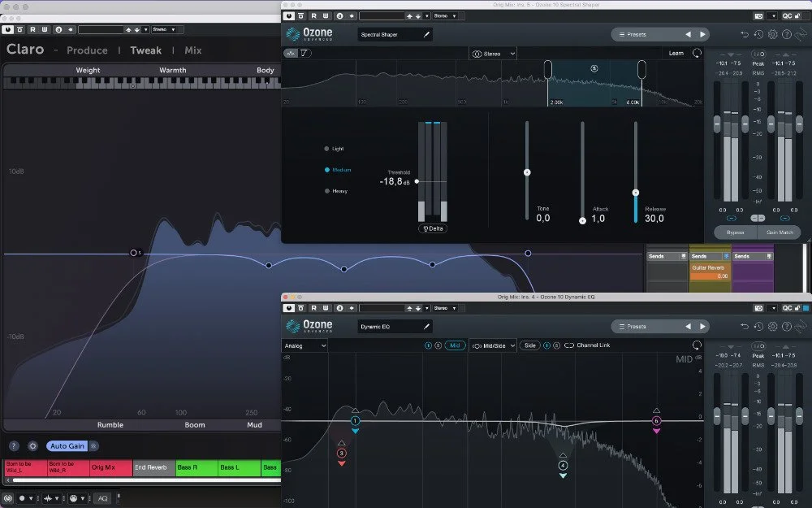Click the Claro window preset name field
The height and width of the screenshot is (508, 812).
tap(101, 29)
